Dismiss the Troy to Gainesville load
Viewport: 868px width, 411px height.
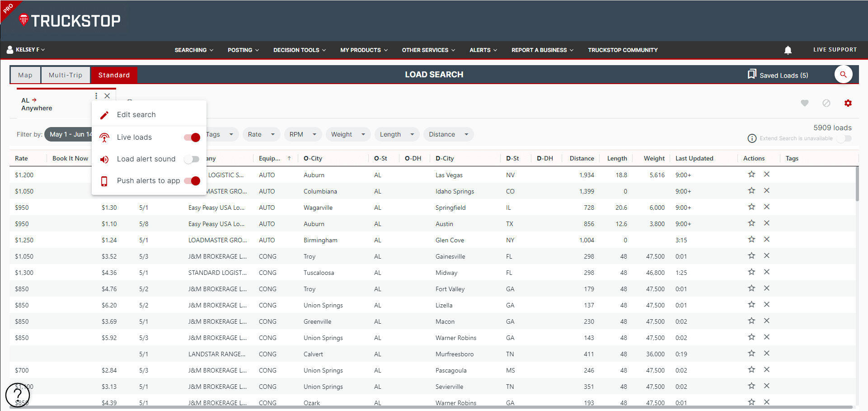coord(767,256)
